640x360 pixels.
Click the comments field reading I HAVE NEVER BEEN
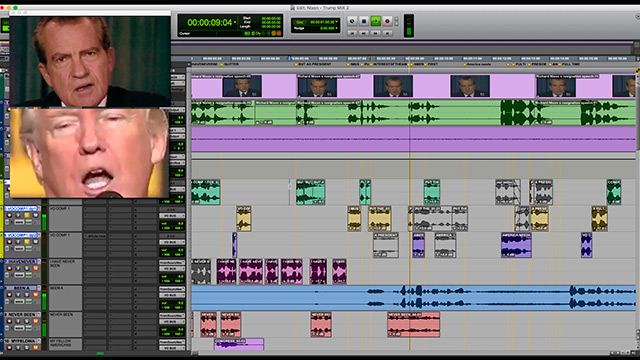click(x=65, y=271)
